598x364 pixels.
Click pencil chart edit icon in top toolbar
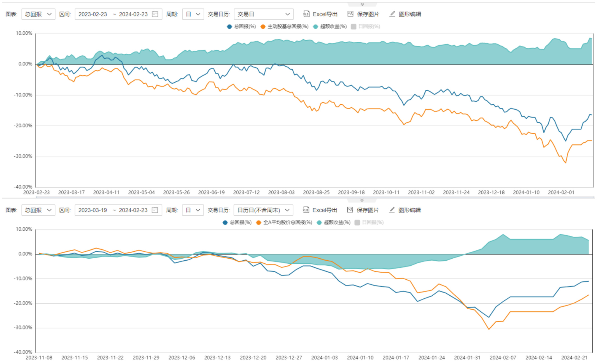(392, 14)
